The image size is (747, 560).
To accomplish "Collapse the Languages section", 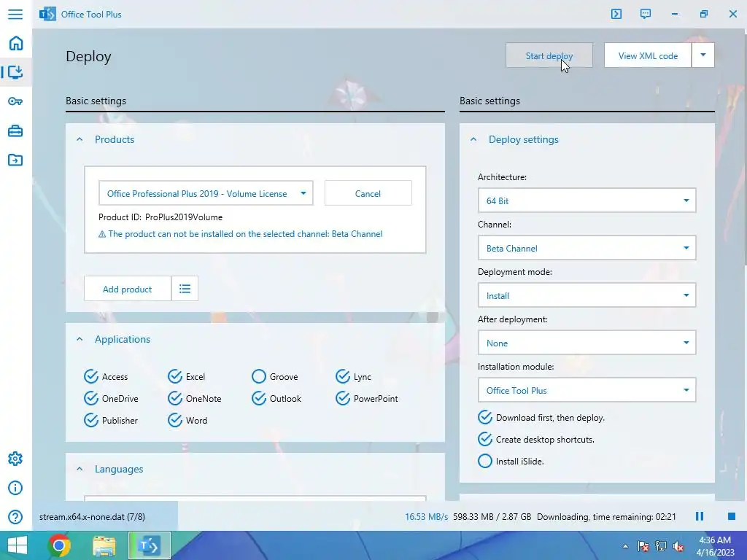I will 80,469.
